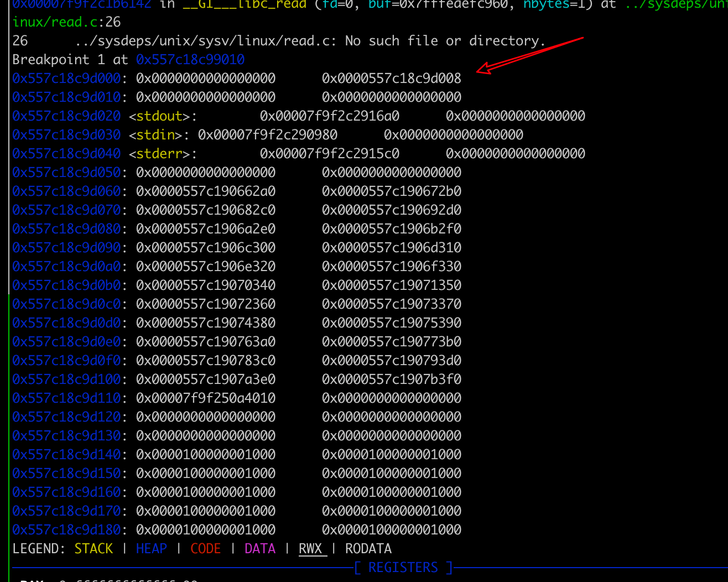Click heap pointer 0x0000557c1907b3f0
The width and height of the screenshot is (728, 582).
[392, 380]
